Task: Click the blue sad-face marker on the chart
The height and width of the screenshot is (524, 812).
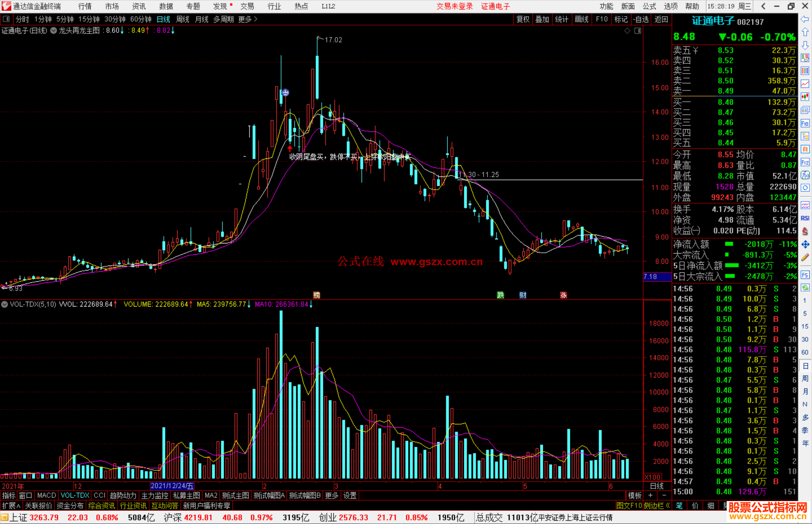Action: coord(285,92)
